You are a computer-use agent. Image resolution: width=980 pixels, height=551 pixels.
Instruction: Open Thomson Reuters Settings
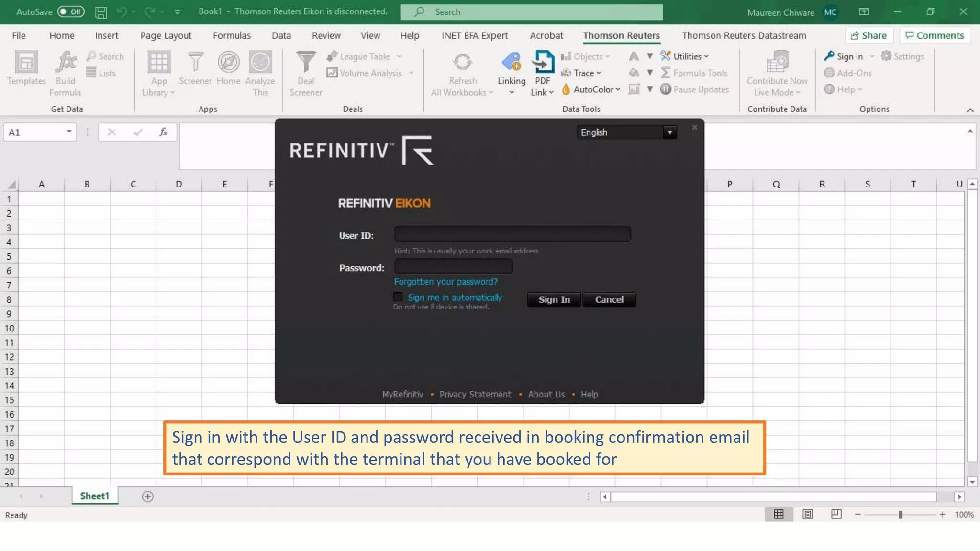tap(902, 56)
